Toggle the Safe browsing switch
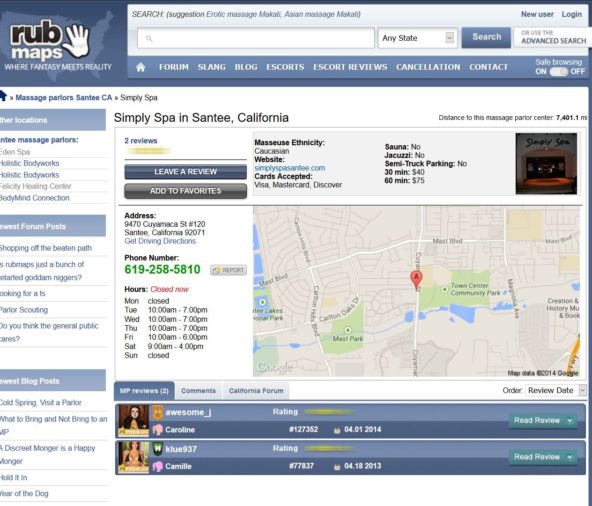The width and height of the screenshot is (592, 506). point(559,72)
